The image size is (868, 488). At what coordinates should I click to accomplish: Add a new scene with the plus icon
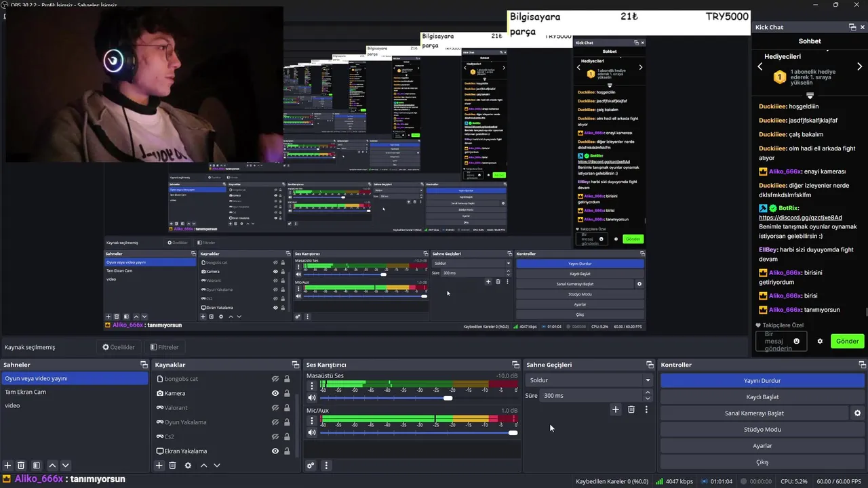click(x=7, y=466)
